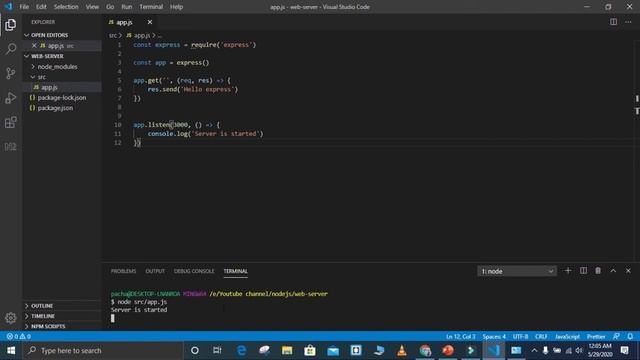
Task: Open the View menu
Action: click(92, 7)
